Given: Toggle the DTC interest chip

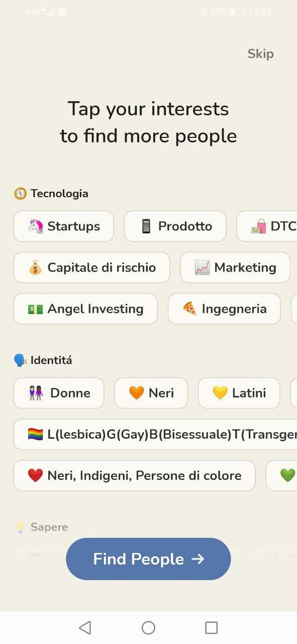Looking at the screenshot, I should click(267, 226).
